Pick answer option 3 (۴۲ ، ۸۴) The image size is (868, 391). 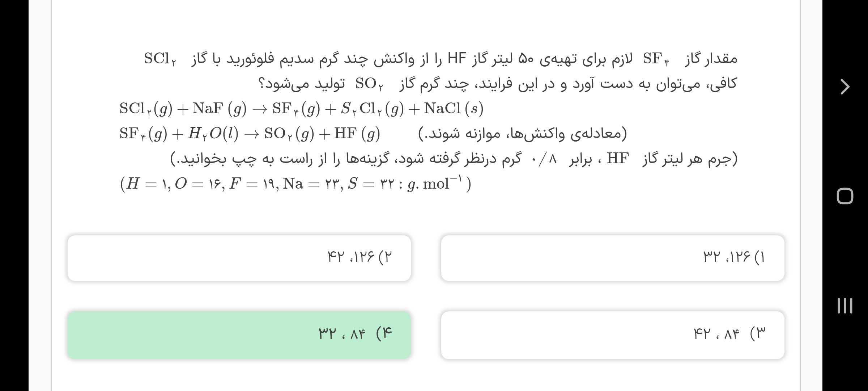[x=612, y=335]
